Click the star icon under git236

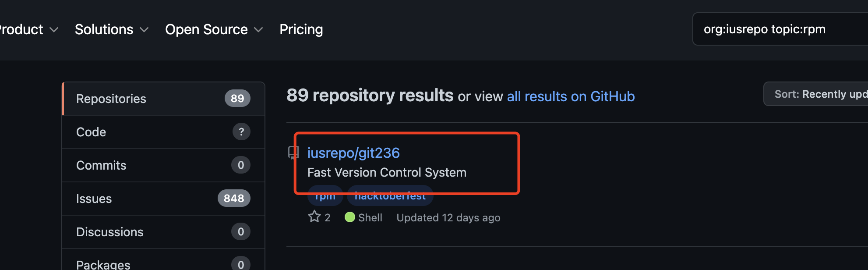314,217
